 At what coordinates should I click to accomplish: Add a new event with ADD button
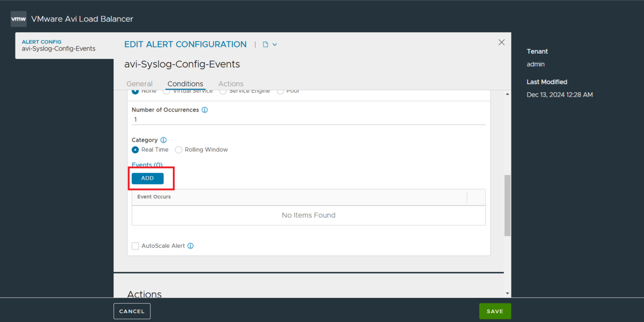148,178
